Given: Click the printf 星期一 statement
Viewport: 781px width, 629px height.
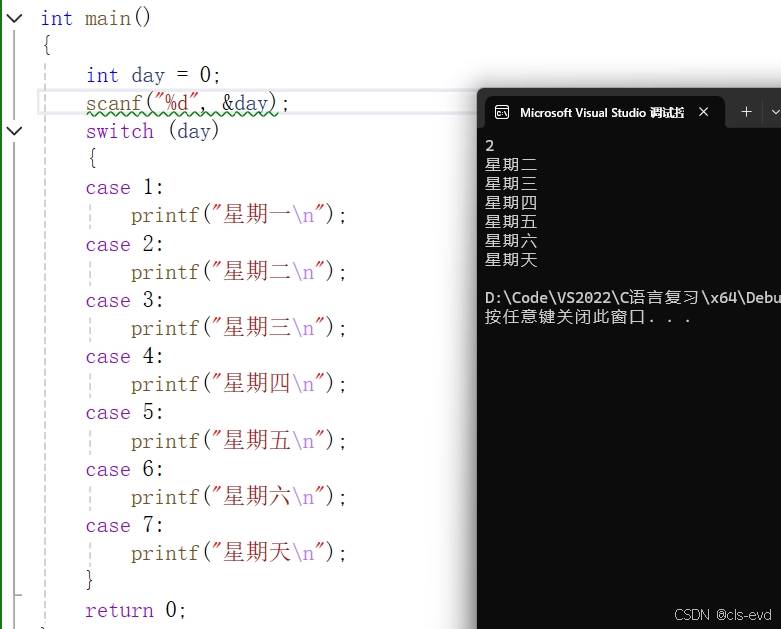Looking at the screenshot, I should (238, 215).
